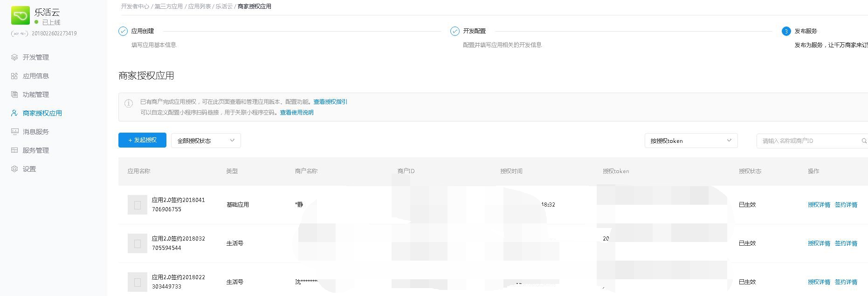868x296 pixels.
Task: Open 授权详情 for the 705594544 row
Action: pyautogui.click(x=819, y=243)
